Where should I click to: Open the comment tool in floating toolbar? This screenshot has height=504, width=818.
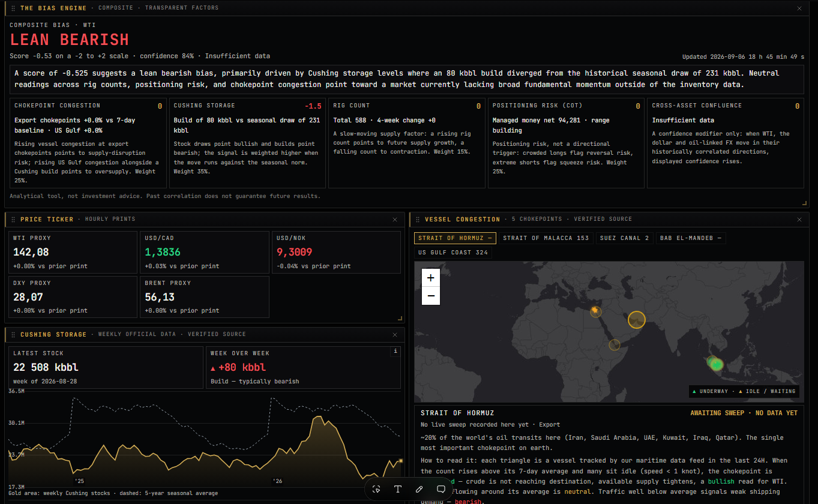pyautogui.click(x=441, y=489)
